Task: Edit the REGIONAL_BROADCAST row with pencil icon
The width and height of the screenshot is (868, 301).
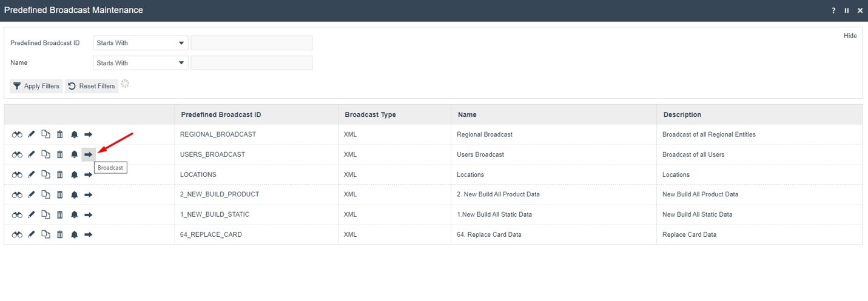Action: tap(32, 134)
